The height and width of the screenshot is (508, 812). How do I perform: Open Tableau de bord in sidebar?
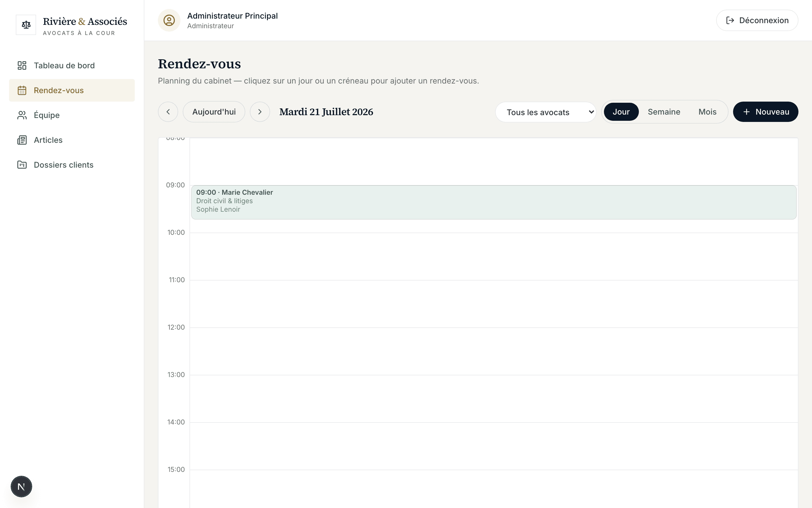[72, 65]
